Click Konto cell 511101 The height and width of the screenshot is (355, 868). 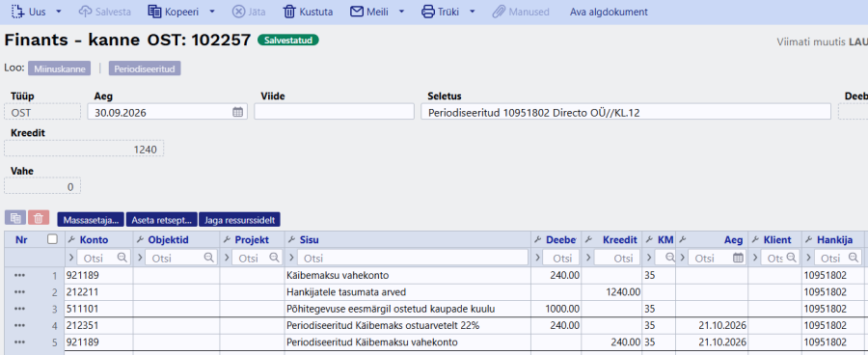tap(98, 309)
